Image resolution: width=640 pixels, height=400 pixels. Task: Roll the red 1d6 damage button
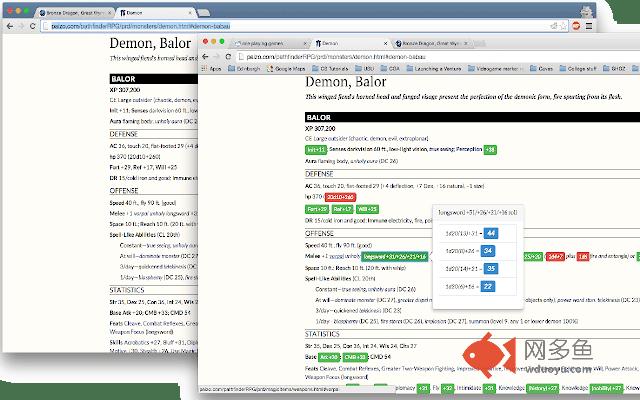pos(583,257)
